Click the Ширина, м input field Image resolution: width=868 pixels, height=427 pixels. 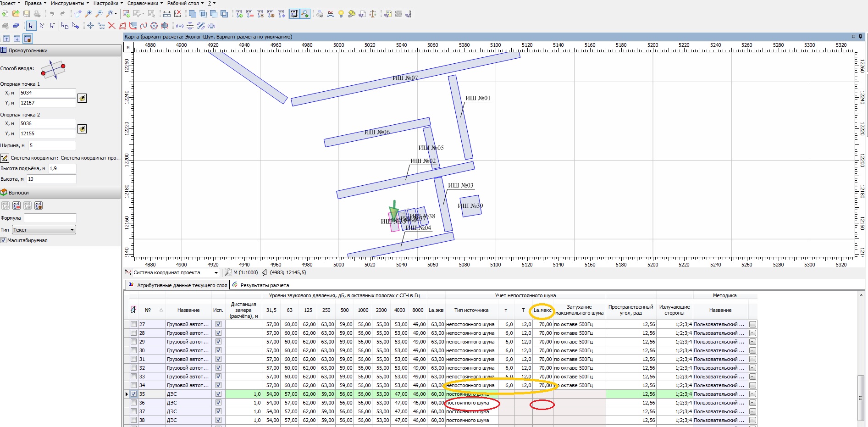click(52, 145)
